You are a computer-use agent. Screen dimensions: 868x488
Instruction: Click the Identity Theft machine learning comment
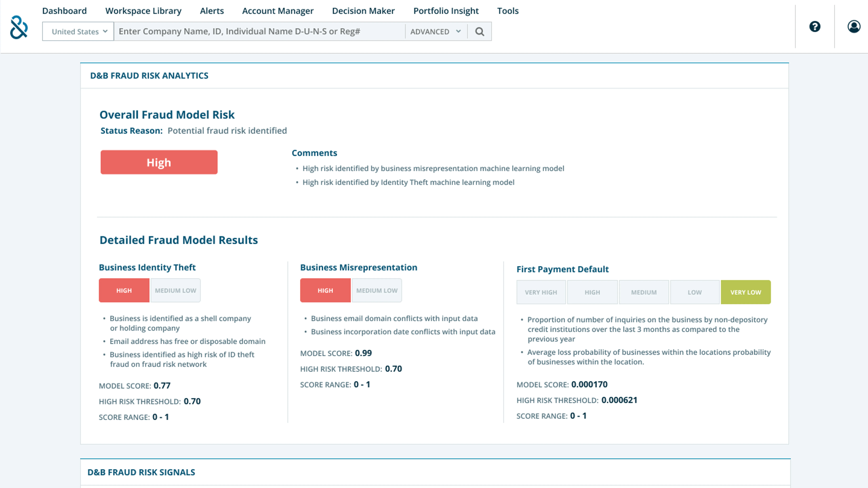click(x=408, y=182)
